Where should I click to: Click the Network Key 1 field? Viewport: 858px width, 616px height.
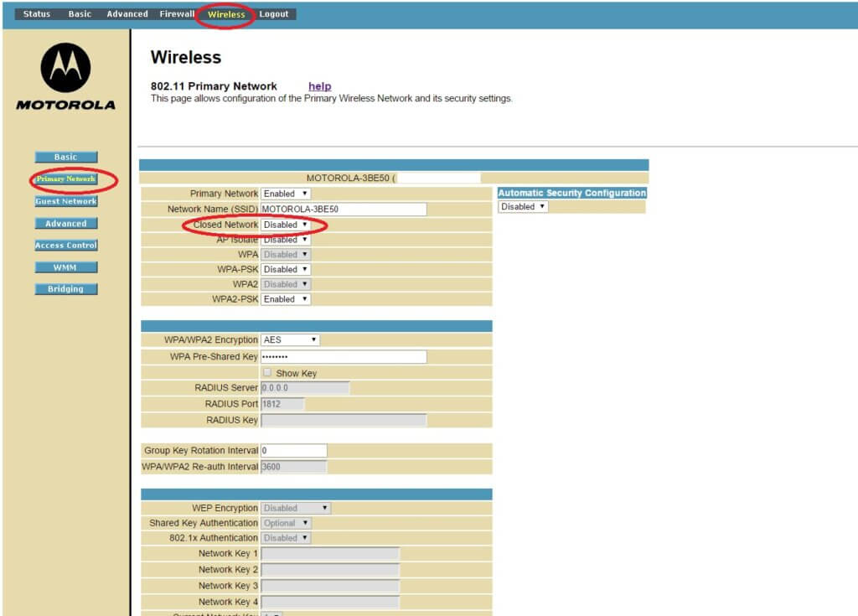point(330,554)
